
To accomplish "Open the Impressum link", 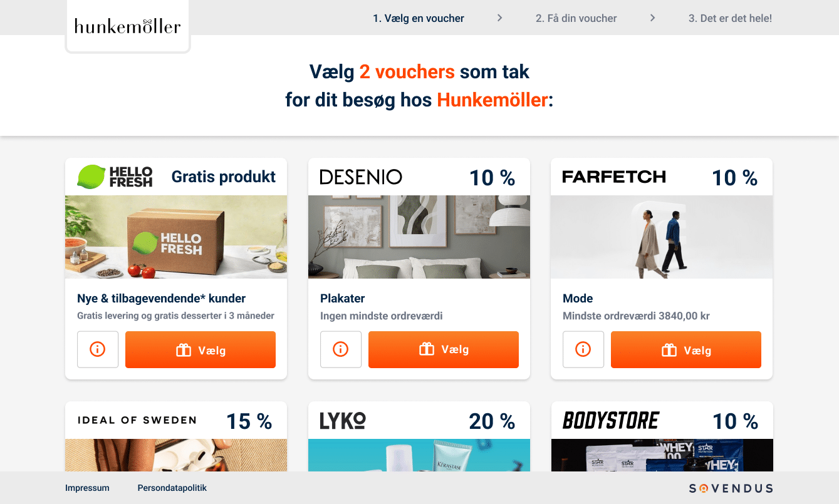I will (87, 488).
